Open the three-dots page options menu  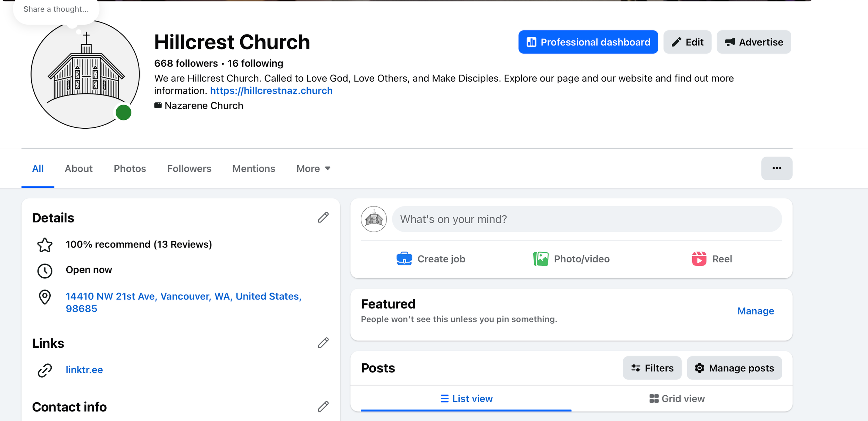pyautogui.click(x=776, y=168)
